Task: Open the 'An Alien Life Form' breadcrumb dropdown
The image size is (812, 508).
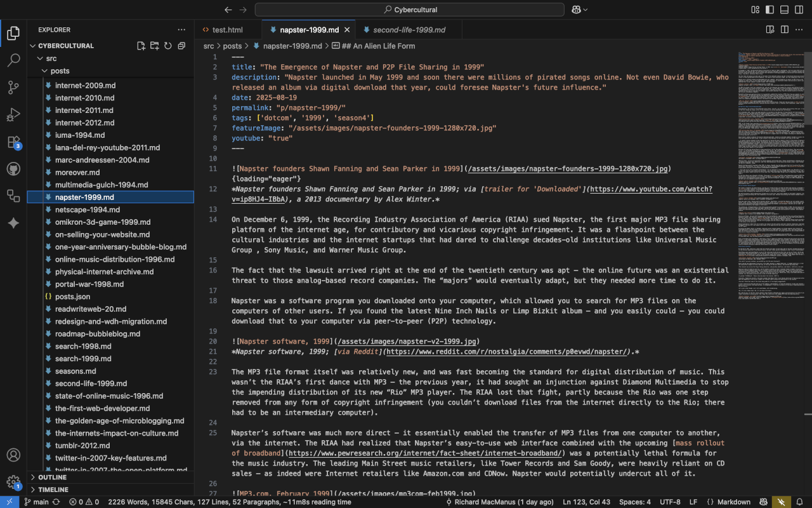Action: click(x=373, y=46)
